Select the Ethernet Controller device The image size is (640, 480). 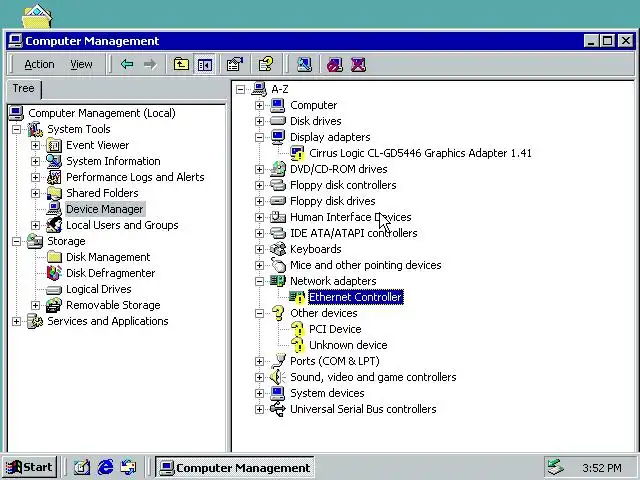point(356,297)
